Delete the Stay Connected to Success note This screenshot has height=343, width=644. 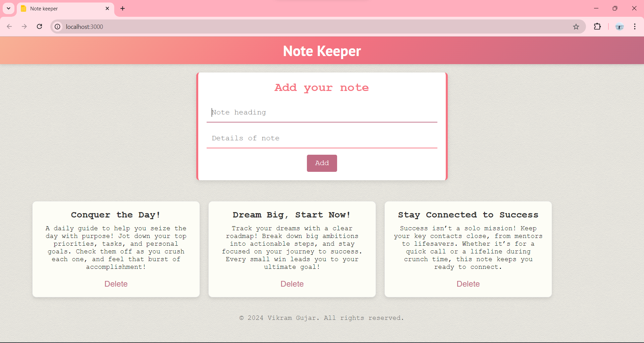tap(468, 284)
